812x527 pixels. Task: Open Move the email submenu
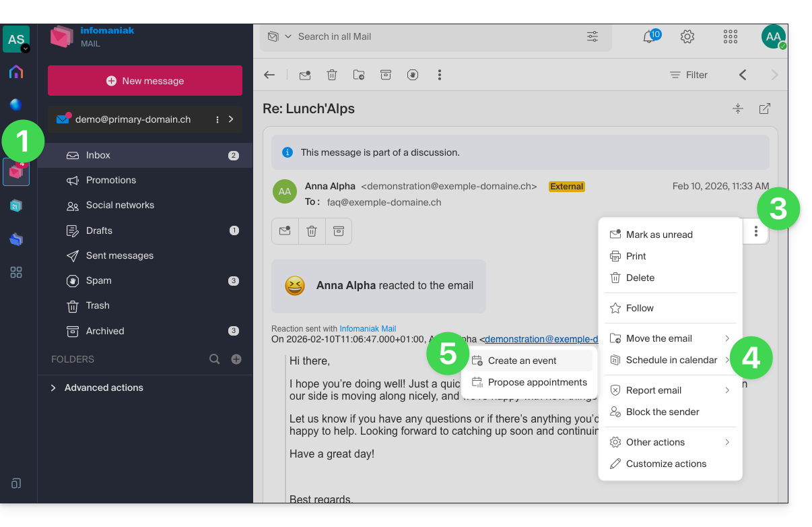[670, 338]
